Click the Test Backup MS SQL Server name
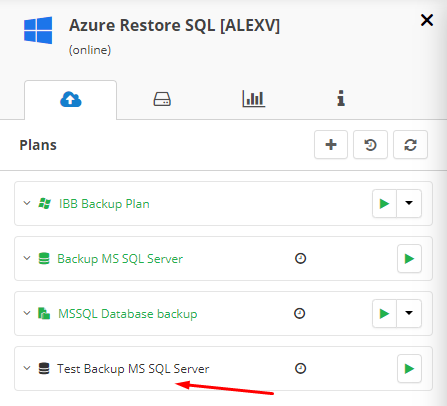This screenshot has width=447, height=406. pyautogui.click(x=133, y=369)
